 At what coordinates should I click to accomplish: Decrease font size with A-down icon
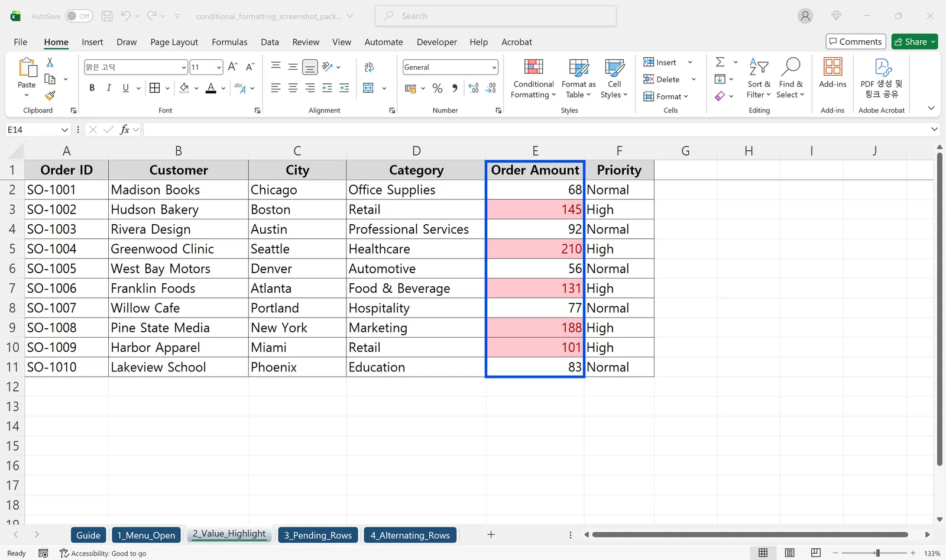[250, 67]
